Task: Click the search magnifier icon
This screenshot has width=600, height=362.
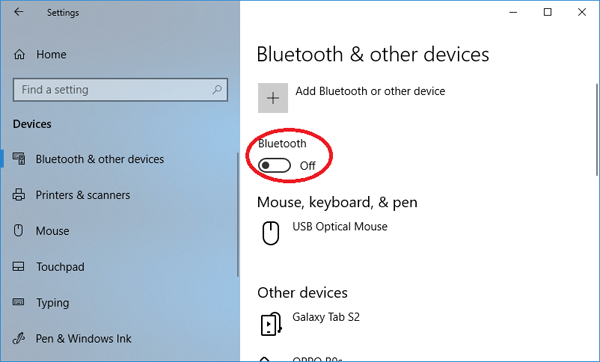Action: [x=217, y=90]
